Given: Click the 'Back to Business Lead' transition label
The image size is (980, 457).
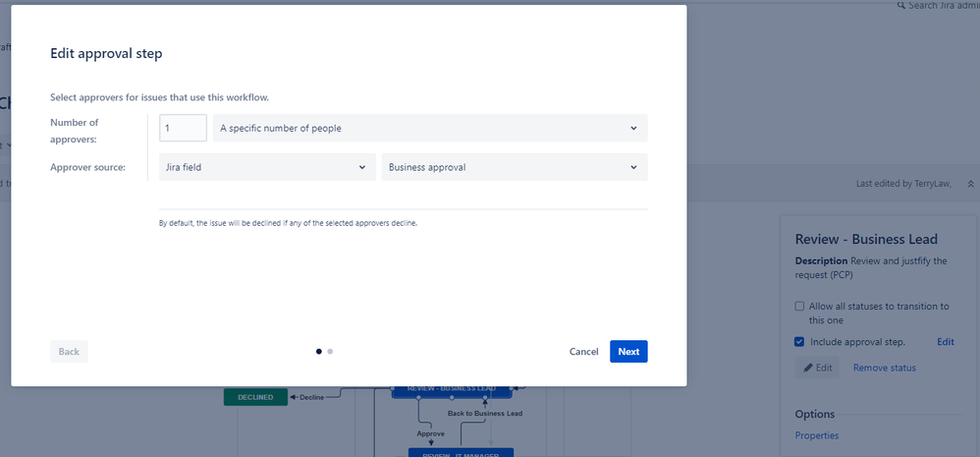Looking at the screenshot, I should (485, 413).
